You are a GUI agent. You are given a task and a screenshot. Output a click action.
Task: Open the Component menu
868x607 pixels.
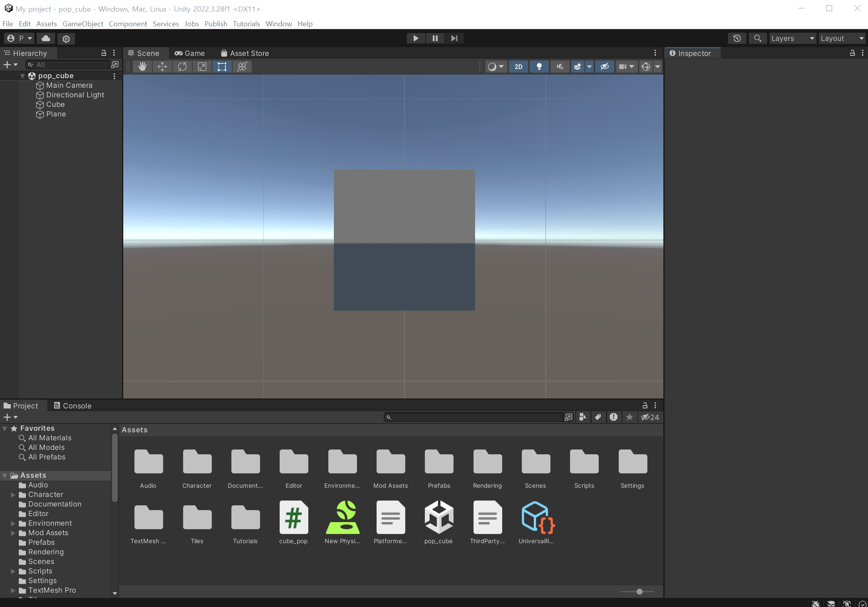point(128,24)
